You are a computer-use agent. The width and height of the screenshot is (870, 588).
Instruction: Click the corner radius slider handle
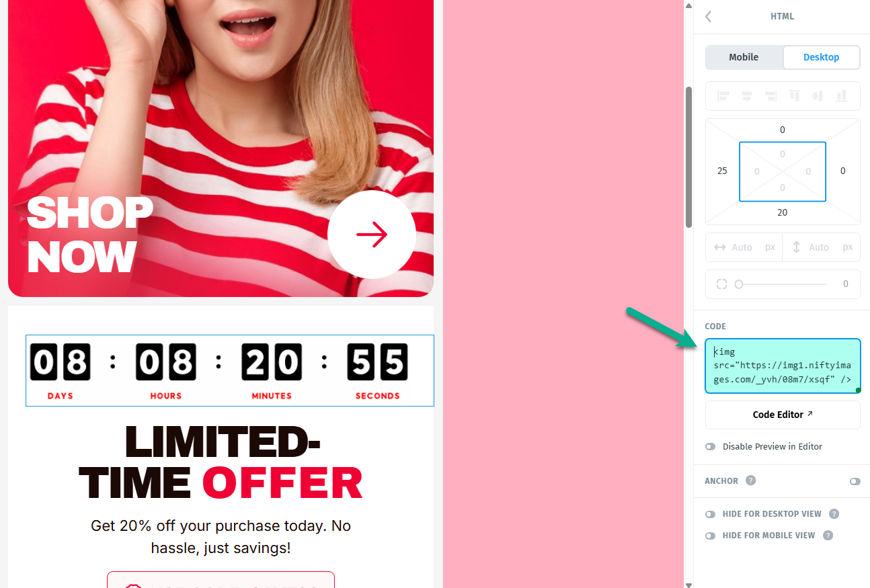738,284
